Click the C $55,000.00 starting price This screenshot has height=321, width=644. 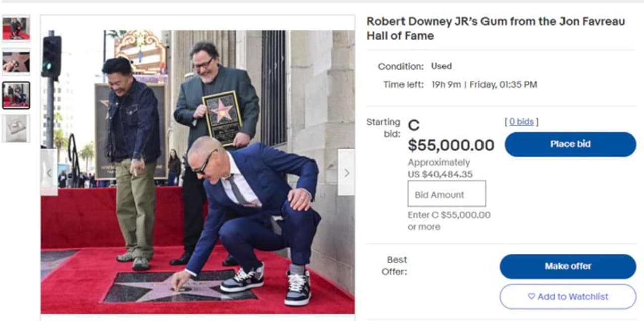click(450, 145)
